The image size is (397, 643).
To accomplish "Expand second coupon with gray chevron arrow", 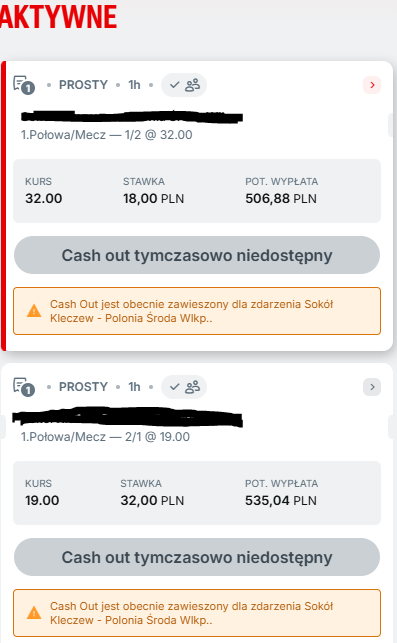I will (x=372, y=387).
